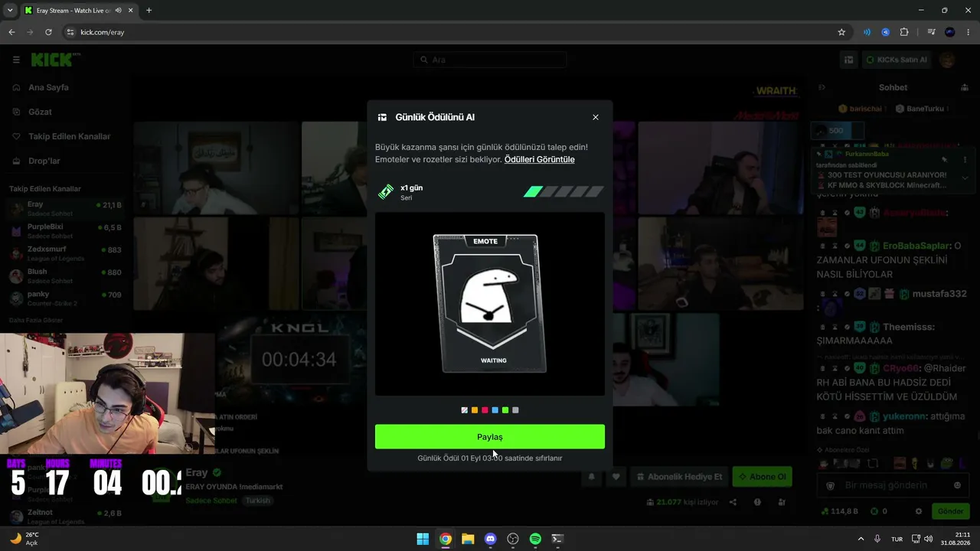Focus the Ara search field
The width and height of the screenshot is (980, 551).
click(x=490, y=60)
